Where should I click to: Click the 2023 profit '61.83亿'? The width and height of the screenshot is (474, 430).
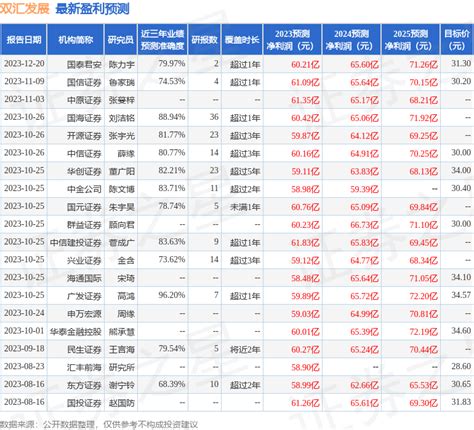305,243
